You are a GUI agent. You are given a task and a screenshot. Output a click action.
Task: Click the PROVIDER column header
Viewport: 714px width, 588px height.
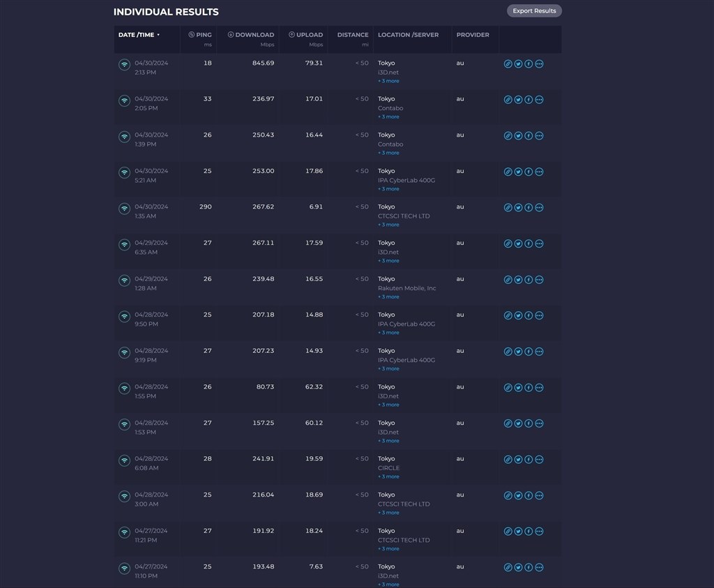(x=473, y=35)
